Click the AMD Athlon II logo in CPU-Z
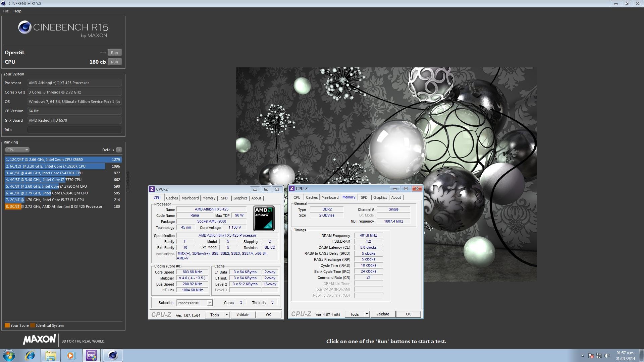Screen dimensions: 644x362 tap(264, 219)
